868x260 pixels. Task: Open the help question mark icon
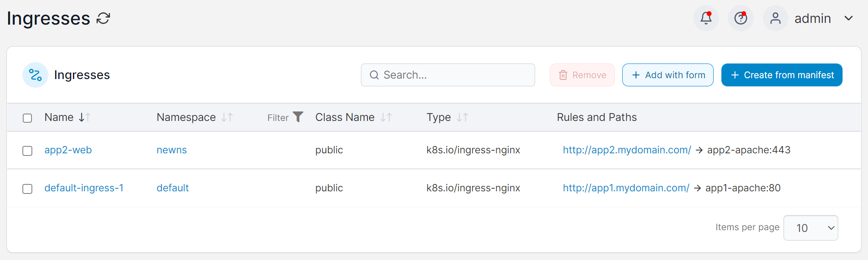click(741, 18)
